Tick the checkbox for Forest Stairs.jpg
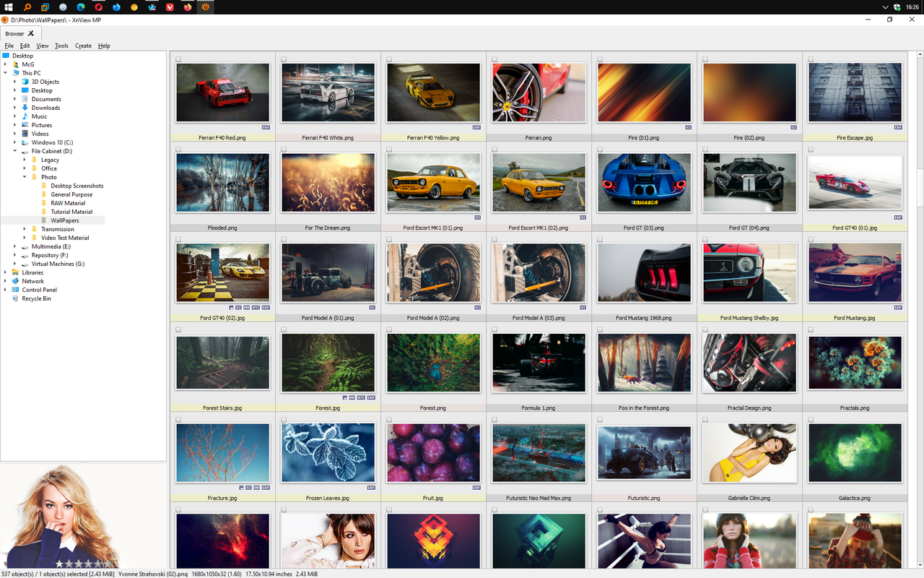The height and width of the screenshot is (578, 924). coord(178,329)
